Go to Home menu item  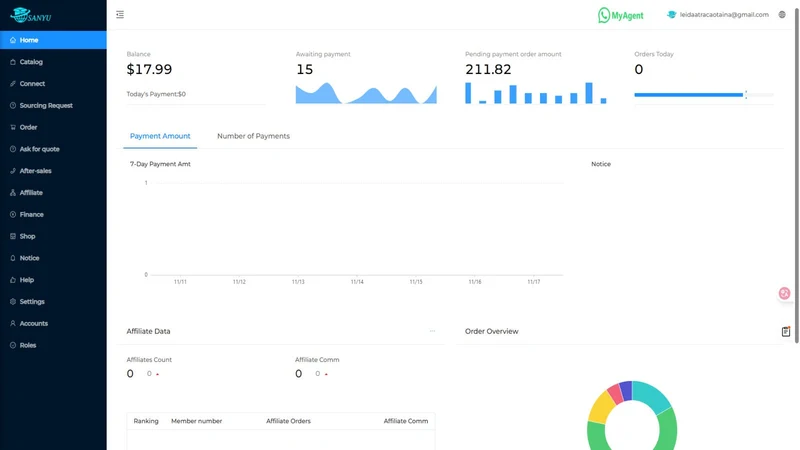click(53, 40)
